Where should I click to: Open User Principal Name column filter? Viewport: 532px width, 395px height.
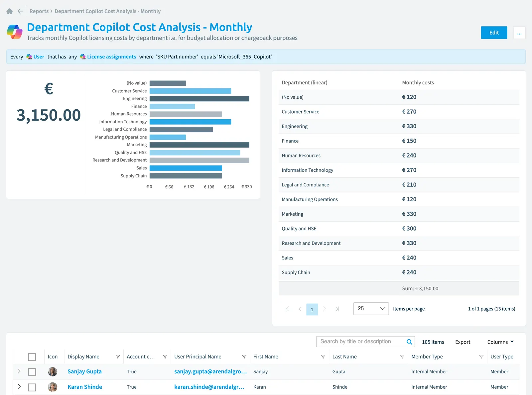[244, 356]
